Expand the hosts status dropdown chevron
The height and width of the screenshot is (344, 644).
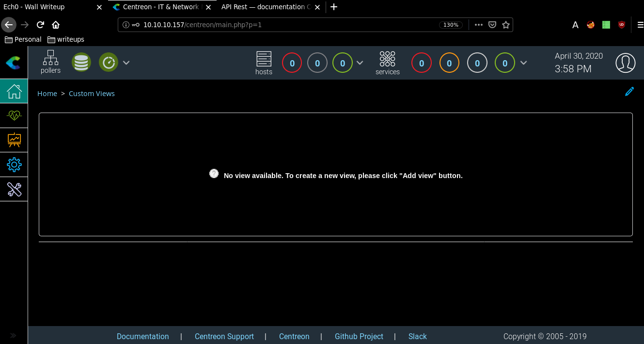tap(360, 63)
